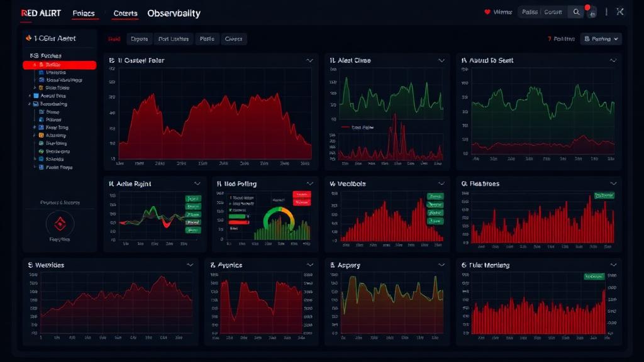
Task: Click the orange flame icon in sidebar header
Action: pyautogui.click(x=28, y=38)
